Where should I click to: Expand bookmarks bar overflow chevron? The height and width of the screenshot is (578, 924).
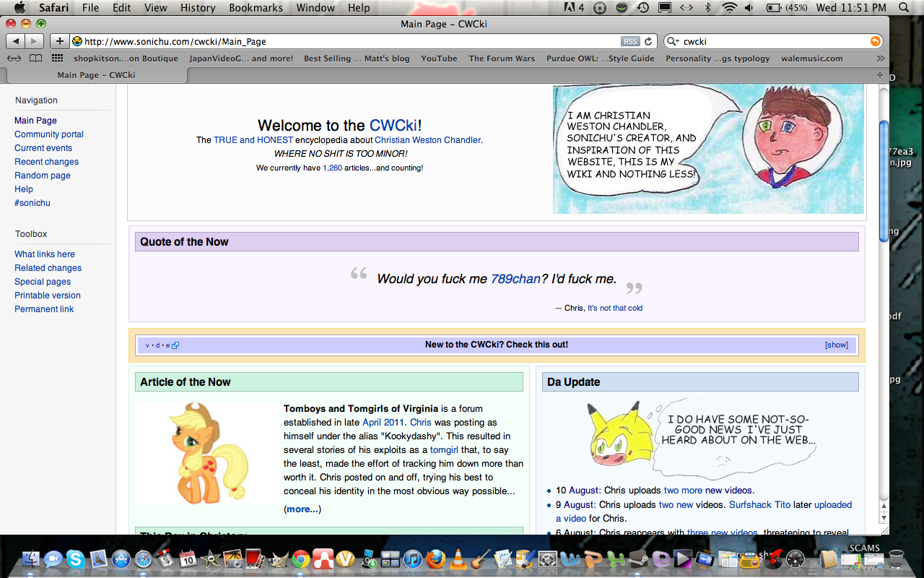(x=880, y=59)
